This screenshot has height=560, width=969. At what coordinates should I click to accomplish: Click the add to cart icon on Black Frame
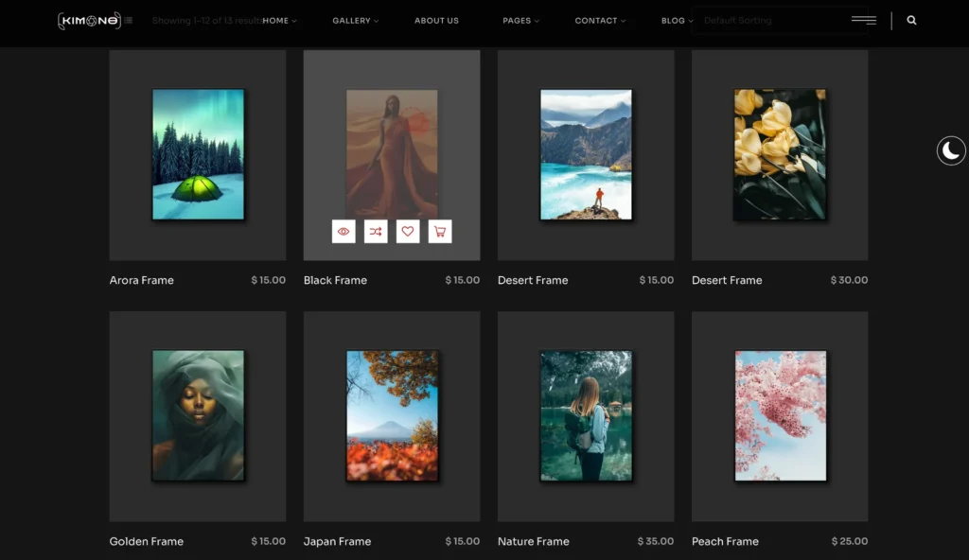(x=440, y=232)
